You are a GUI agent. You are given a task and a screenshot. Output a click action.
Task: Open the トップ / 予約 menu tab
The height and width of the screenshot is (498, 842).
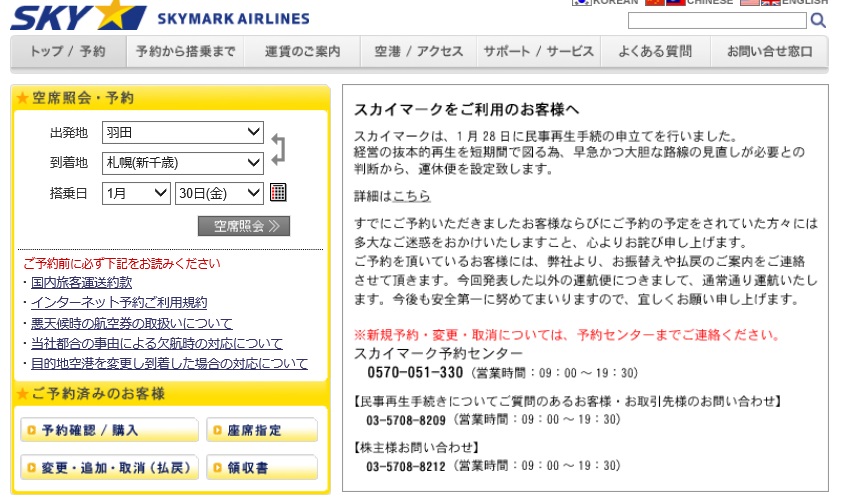point(67,52)
